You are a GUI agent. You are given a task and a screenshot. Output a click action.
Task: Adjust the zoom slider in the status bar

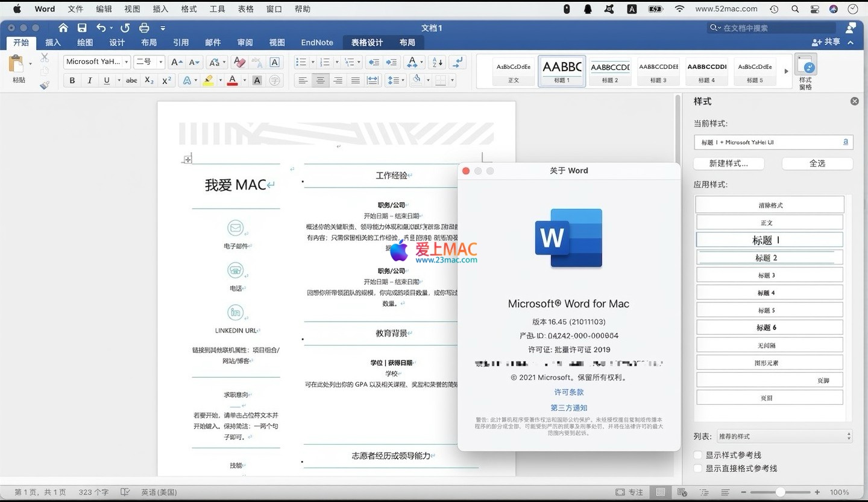[x=780, y=492]
